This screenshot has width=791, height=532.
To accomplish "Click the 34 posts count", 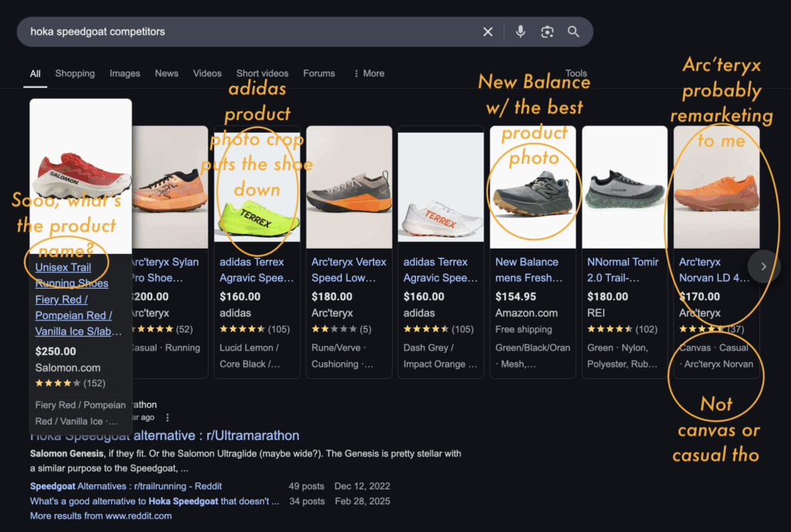I will click(x=307, y=501).
